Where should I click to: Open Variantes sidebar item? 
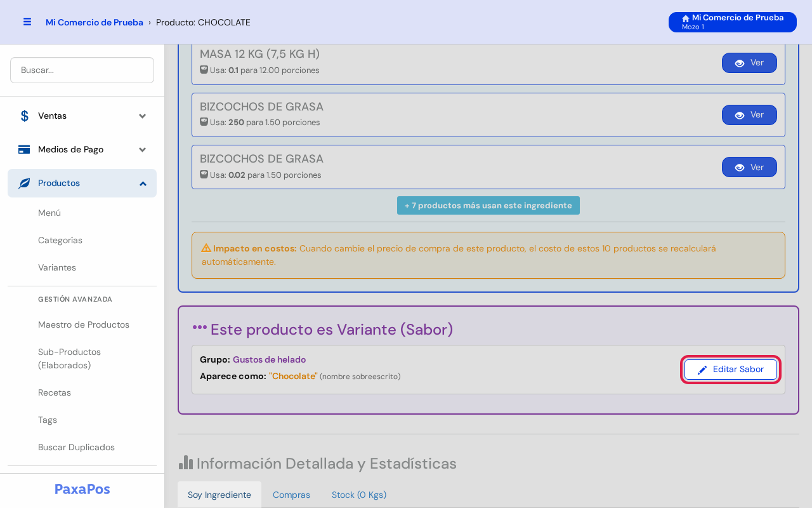57,267
